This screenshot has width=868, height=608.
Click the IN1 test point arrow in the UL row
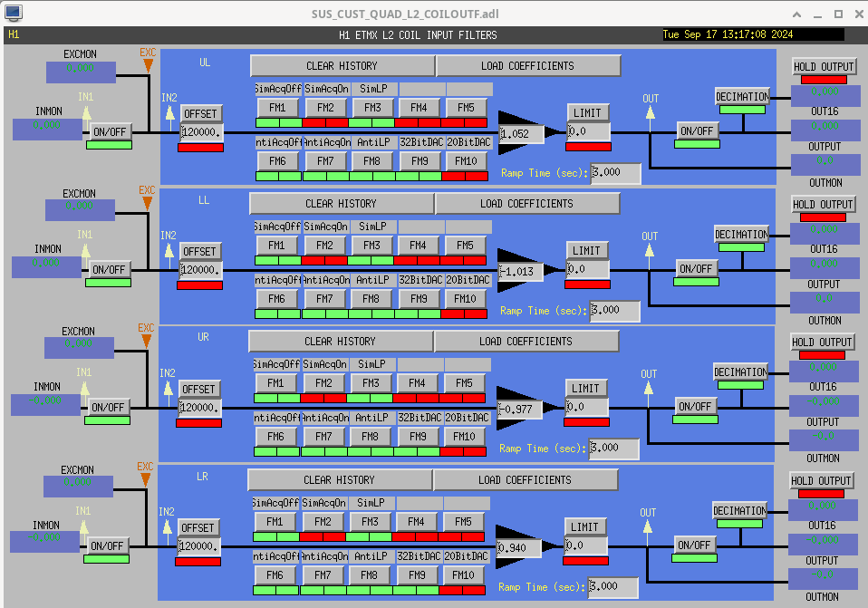[86, 112]
